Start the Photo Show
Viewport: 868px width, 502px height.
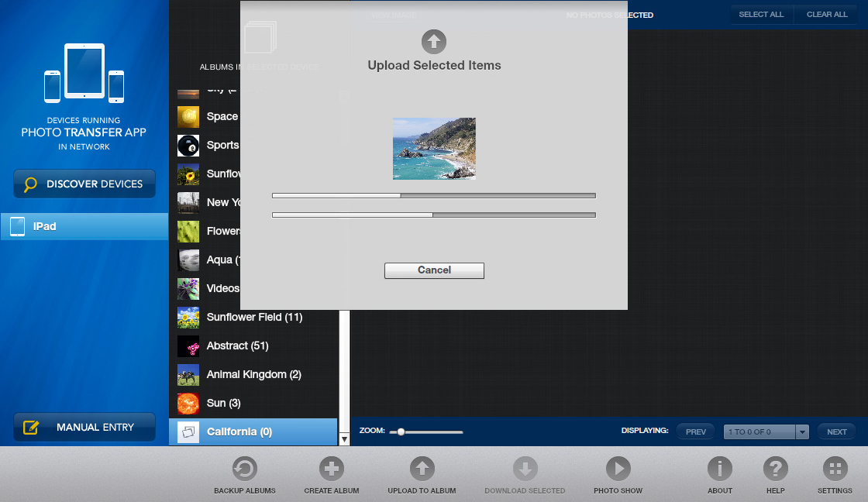pyautogui.click(x=618, y=469)
